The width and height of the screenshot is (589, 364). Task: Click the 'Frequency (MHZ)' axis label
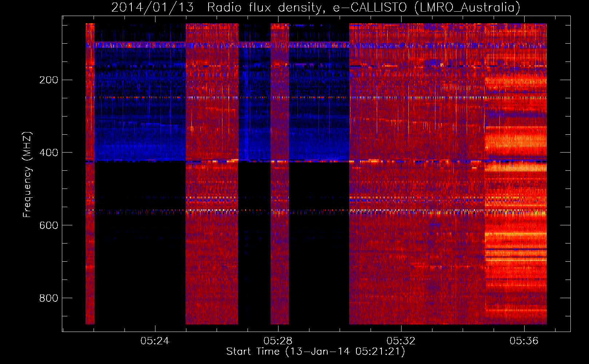(x=27, y=175)
